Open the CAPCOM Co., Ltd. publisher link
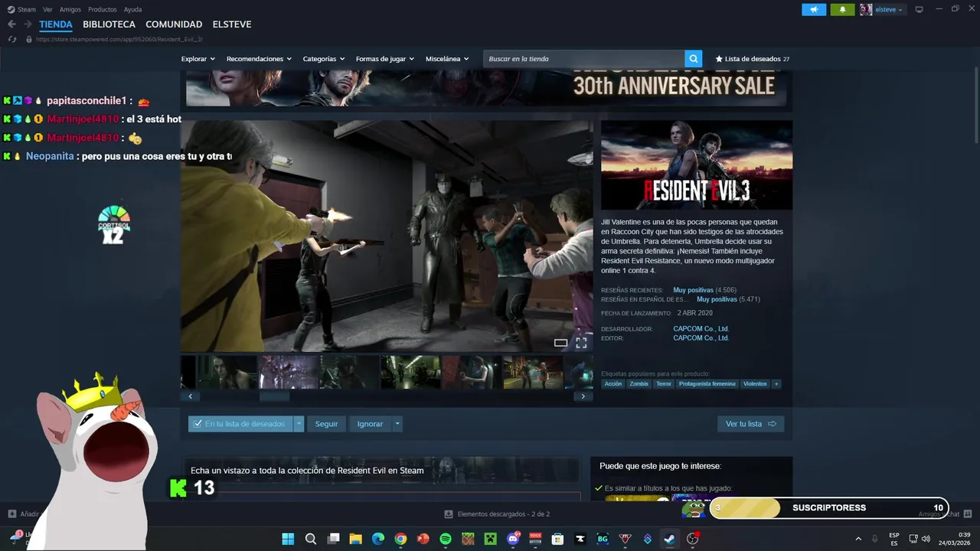The image size is (980, 551). click(701, 338)
